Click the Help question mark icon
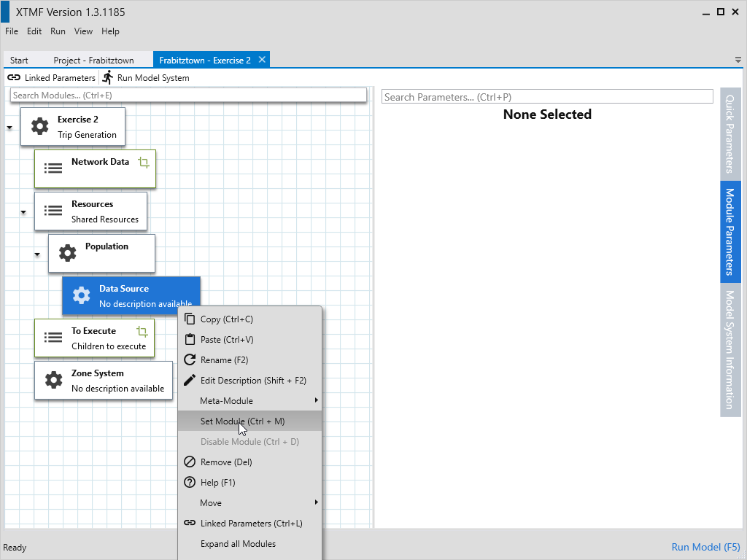This screenshot has height=560, width=747. point(190,482)
